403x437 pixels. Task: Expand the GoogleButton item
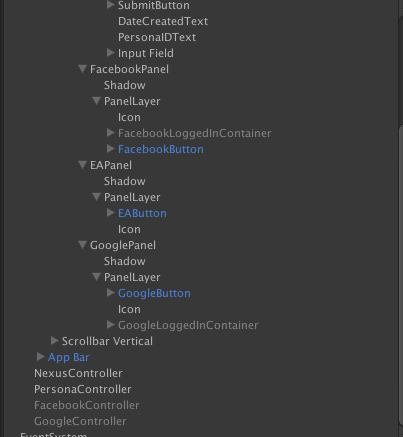click(111, 293)
